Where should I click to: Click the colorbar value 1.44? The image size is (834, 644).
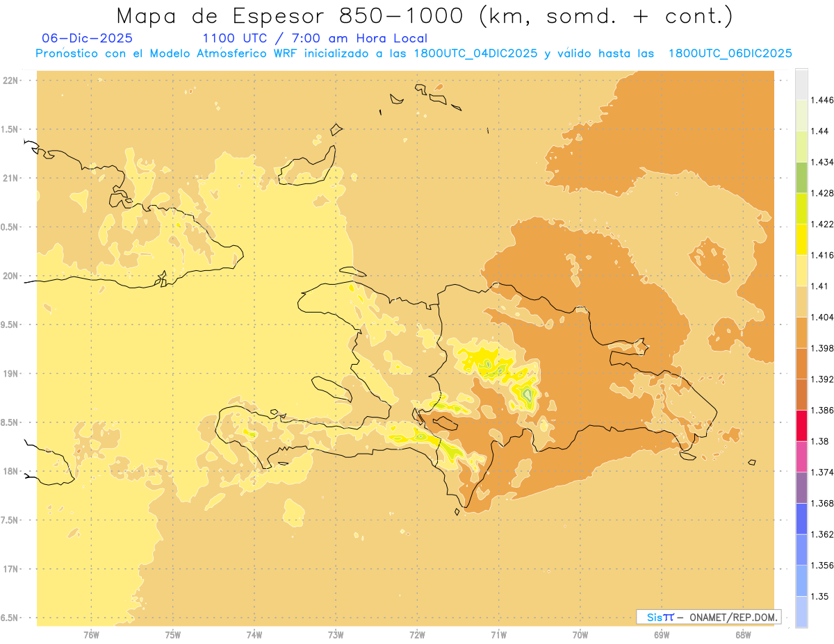(820, 131)
